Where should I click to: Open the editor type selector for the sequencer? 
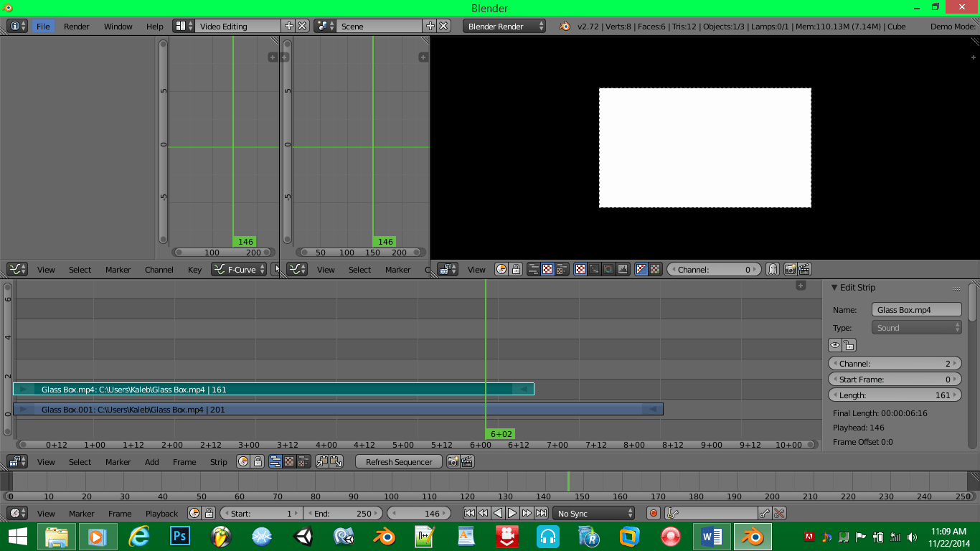(17, 461)
